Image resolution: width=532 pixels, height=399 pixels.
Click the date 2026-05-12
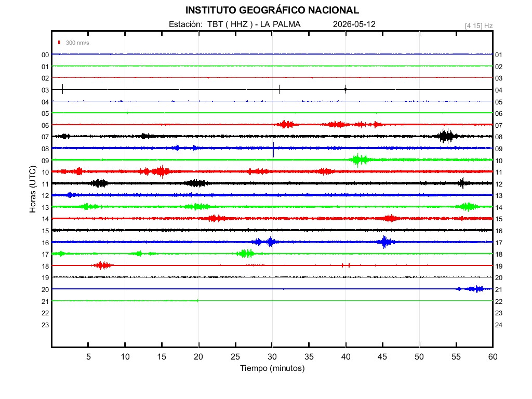[354, 24]
